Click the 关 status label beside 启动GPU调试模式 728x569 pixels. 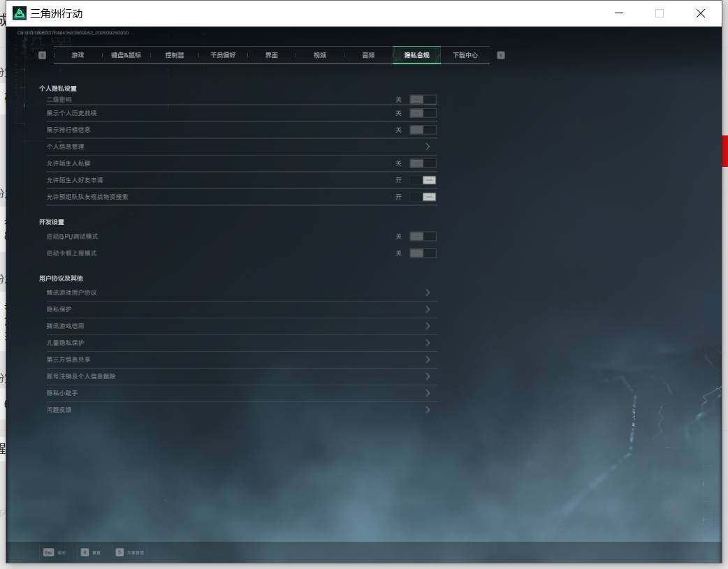pos(398,237)
